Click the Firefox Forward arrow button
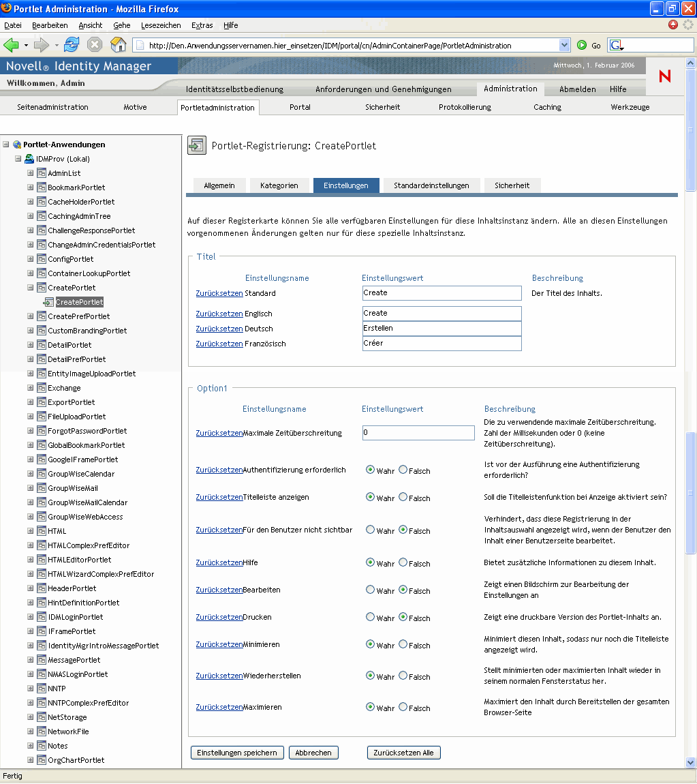Viewport: 697px width, 784px height. [x=41, y=45]
